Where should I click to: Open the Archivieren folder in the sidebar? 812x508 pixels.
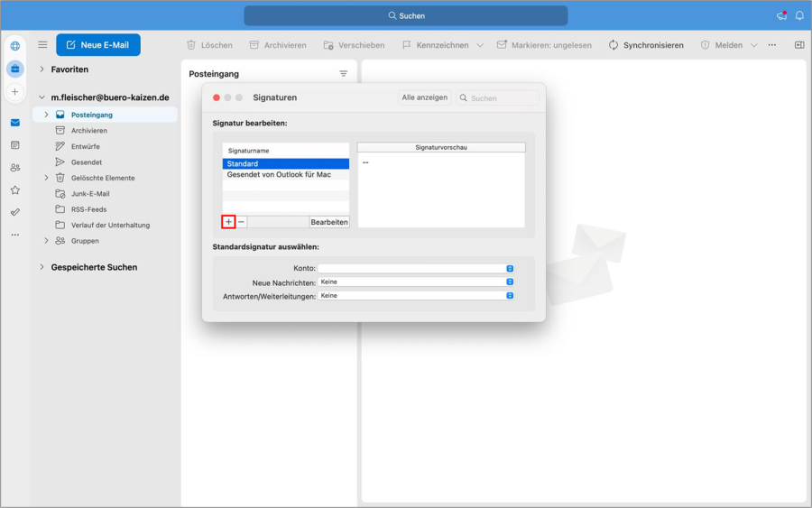(x=89, y=131)
